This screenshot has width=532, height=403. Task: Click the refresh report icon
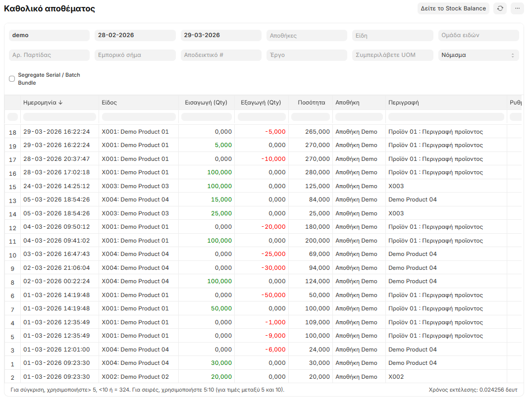coord(500,8)
